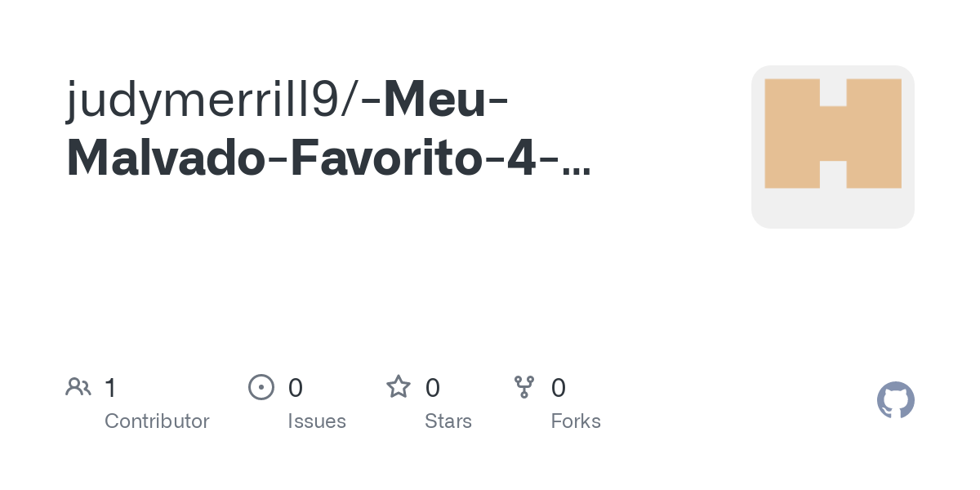Click the Forks label
Screen dimensions: 980x490
tap(576, 421)
